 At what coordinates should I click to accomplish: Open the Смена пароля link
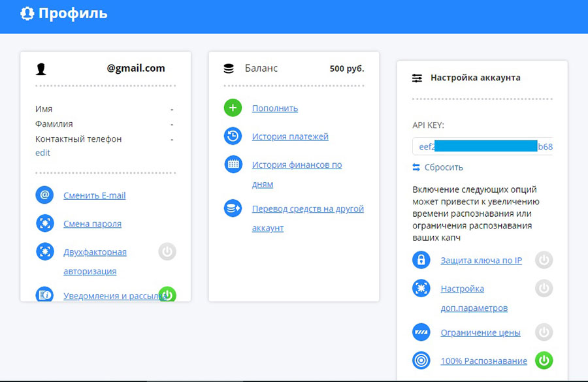pyautogui.click(x=92, y=224)
